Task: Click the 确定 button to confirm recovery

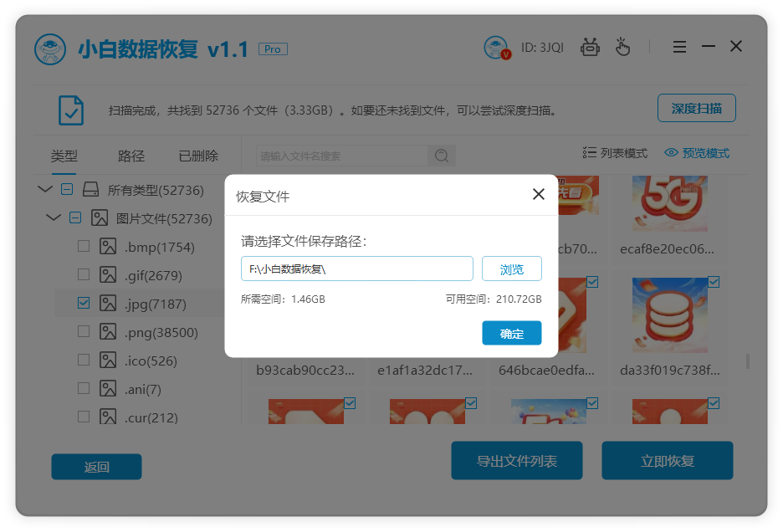Action: 511,333
